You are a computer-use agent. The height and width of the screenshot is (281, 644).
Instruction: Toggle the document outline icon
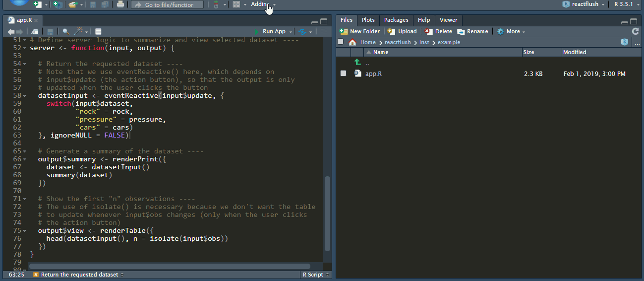pyautogui.click(x=324, y=31)
